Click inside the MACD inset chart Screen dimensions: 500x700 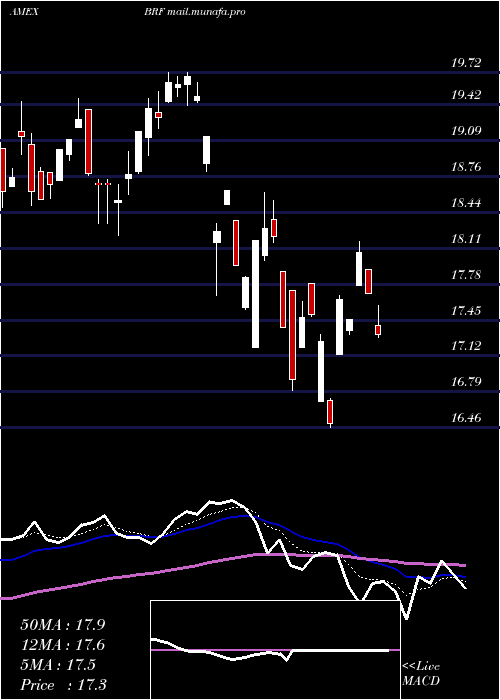275,650
